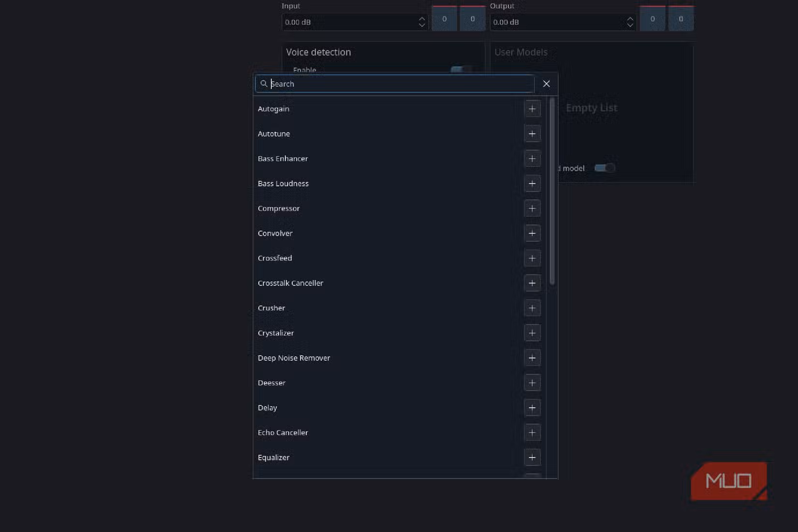Decrease the Output gain value
Screen dimensions: 798x532
coord(630,25)
